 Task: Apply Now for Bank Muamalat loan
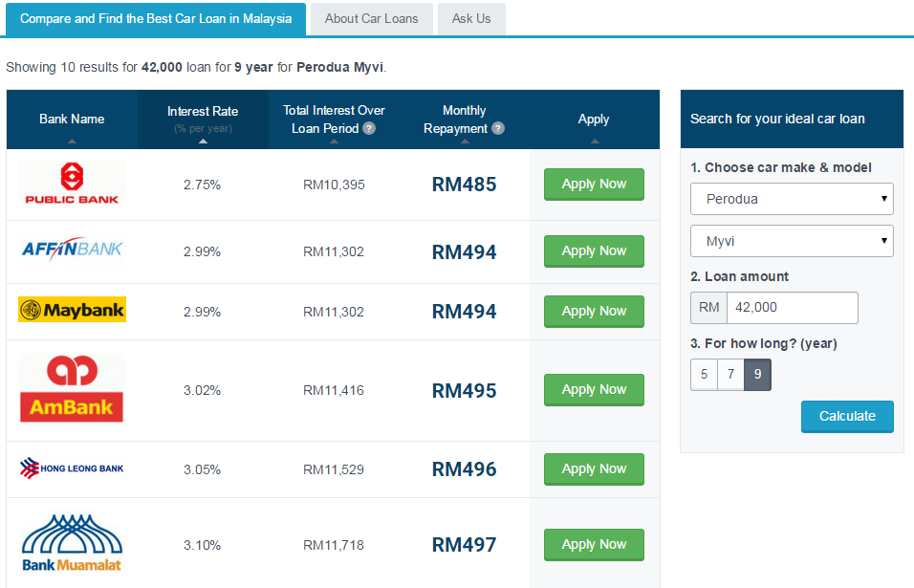(x=594, y=545)
